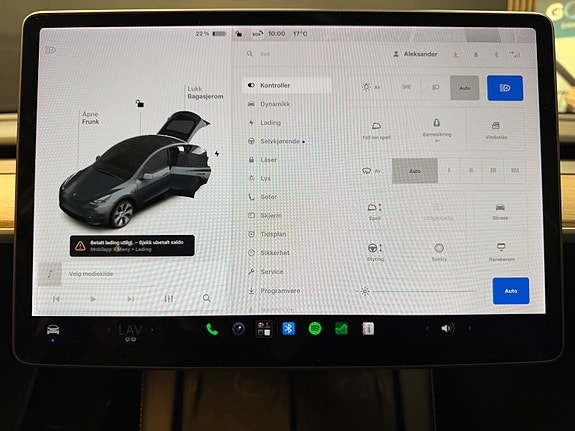Search media with the magnifier icon
This screenshot has height=431, width=575.
(207, 298)
